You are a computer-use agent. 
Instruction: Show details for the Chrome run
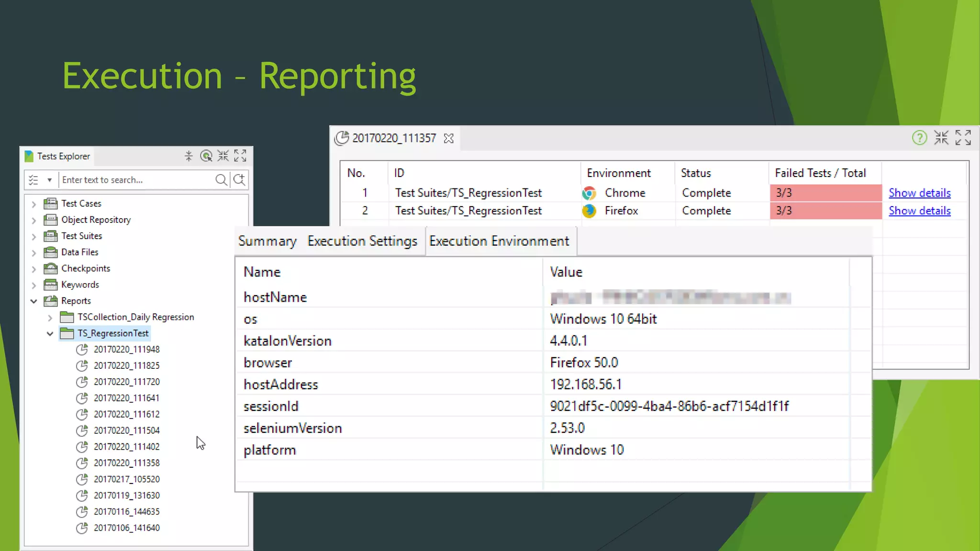(919, 193)
